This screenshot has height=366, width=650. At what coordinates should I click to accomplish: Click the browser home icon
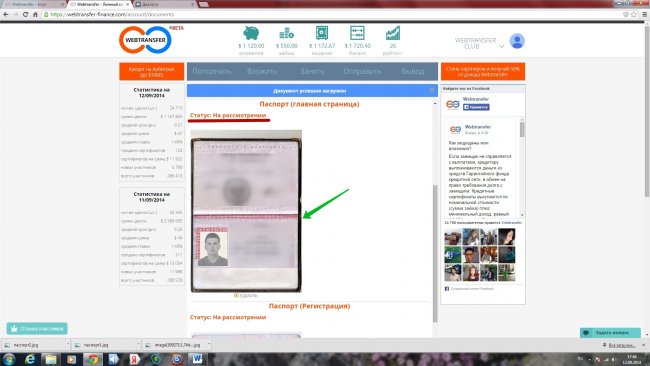tap(35, 14)
